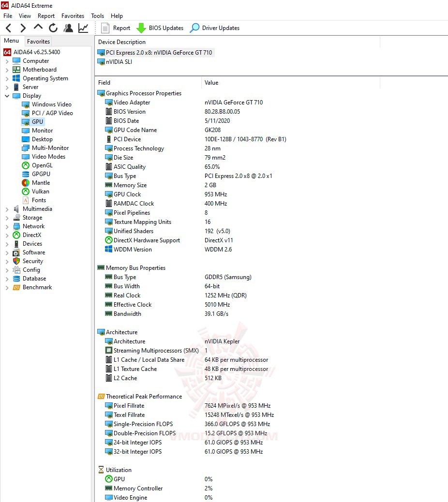Click the back navigation arrow
This screenshot has height=502, width=448.
coord(7,28)
